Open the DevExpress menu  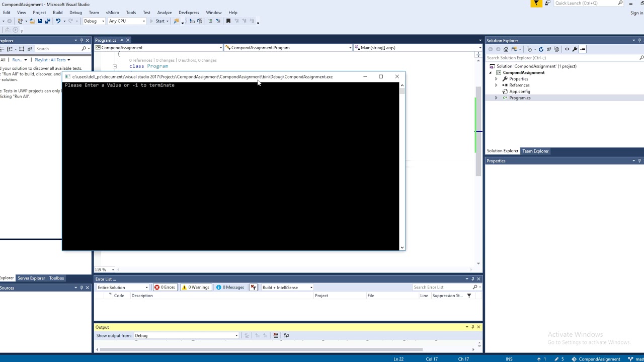click(189, 13)
